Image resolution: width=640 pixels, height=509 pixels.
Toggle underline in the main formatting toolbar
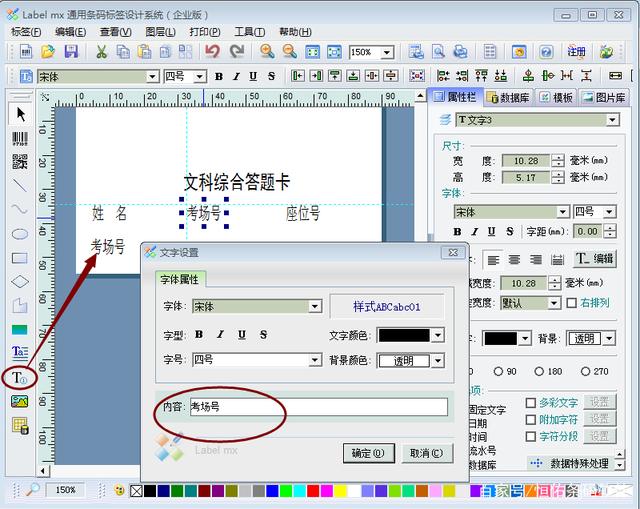coord(253,76)
